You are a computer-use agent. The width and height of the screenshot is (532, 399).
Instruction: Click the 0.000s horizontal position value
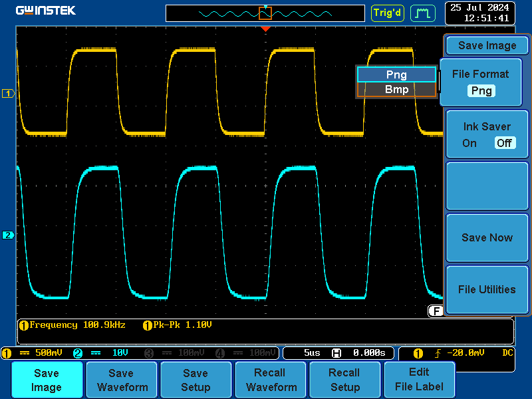point(369,353)
